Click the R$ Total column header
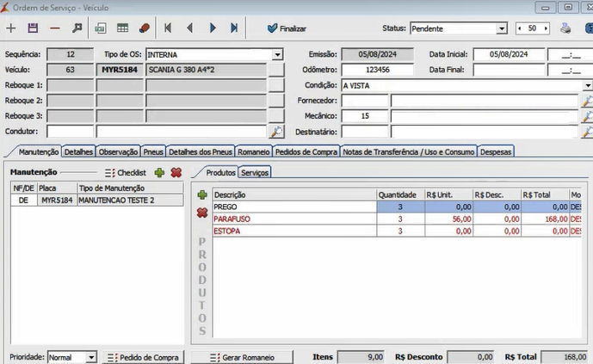The image size is (593, 364). 545,195
